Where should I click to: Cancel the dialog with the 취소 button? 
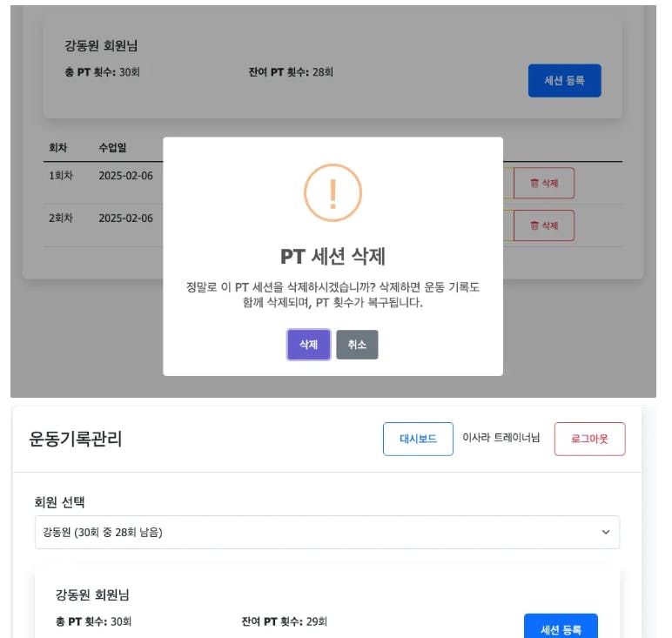(357, 345)
